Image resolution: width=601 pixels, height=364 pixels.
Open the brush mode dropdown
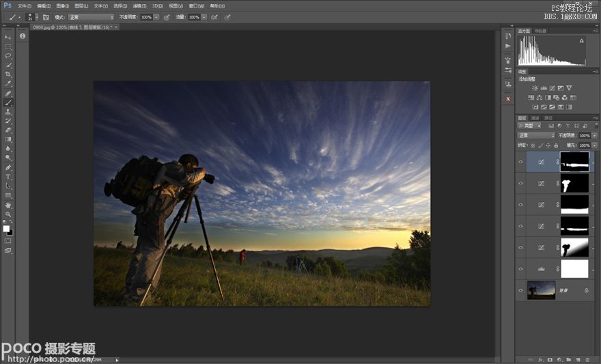coord(92,17)
